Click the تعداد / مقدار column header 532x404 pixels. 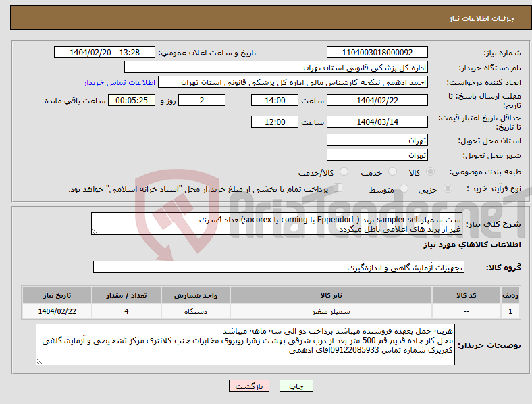126,295
